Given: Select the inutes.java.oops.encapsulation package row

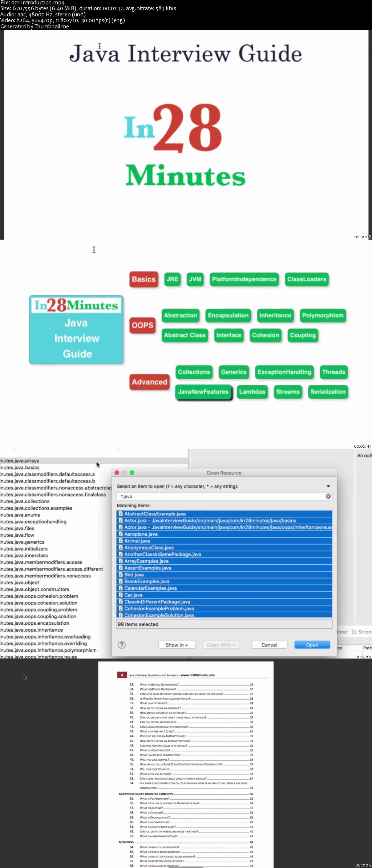Looking at the screenshot, I should tap(35, 623).
